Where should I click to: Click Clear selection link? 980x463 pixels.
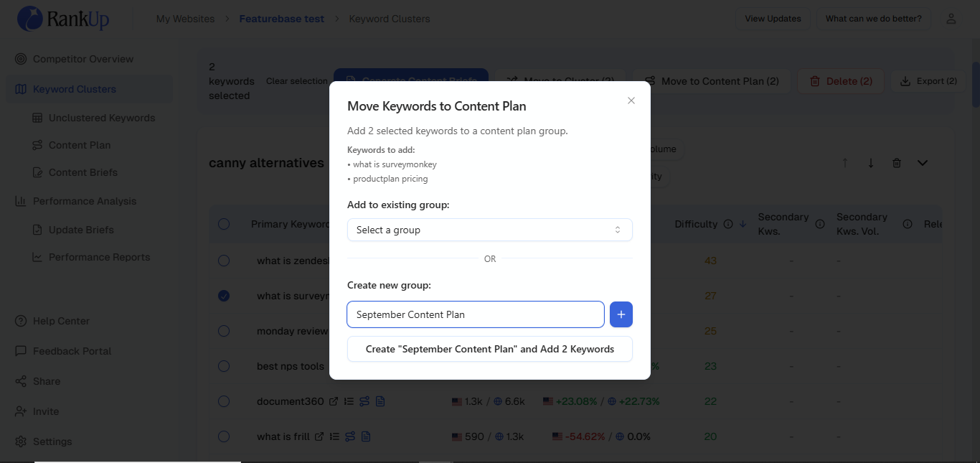pos(297,81)
